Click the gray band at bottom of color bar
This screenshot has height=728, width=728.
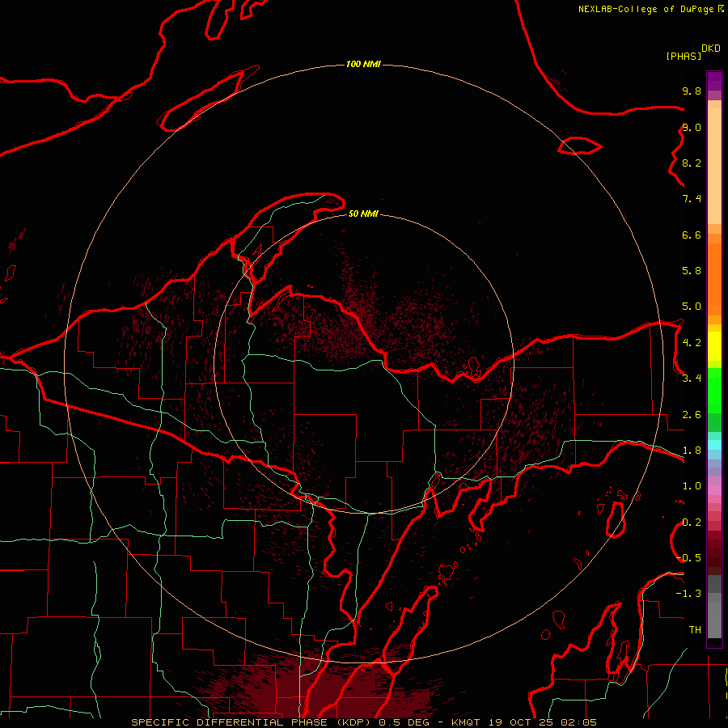coord(714,620)
